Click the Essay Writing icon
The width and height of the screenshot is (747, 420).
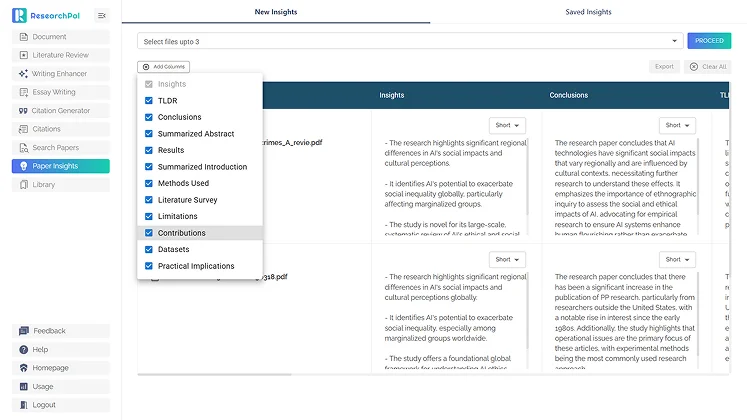(23, 92)
